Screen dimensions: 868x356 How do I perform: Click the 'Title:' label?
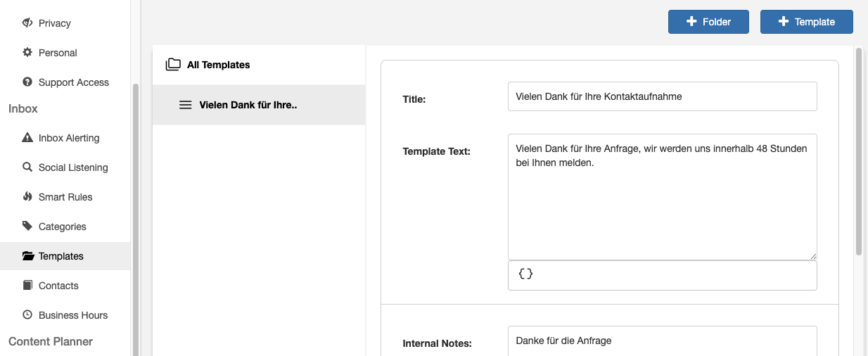(414, 99)
